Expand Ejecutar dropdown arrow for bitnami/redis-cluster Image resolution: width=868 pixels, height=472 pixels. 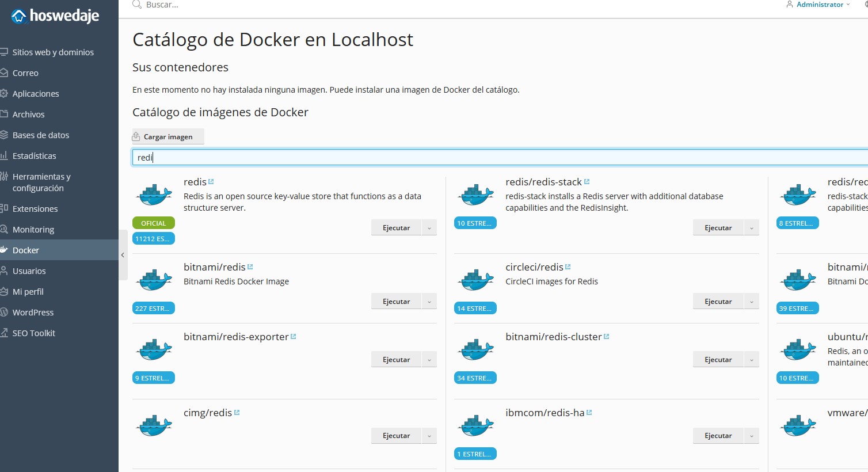click(752, 360)
